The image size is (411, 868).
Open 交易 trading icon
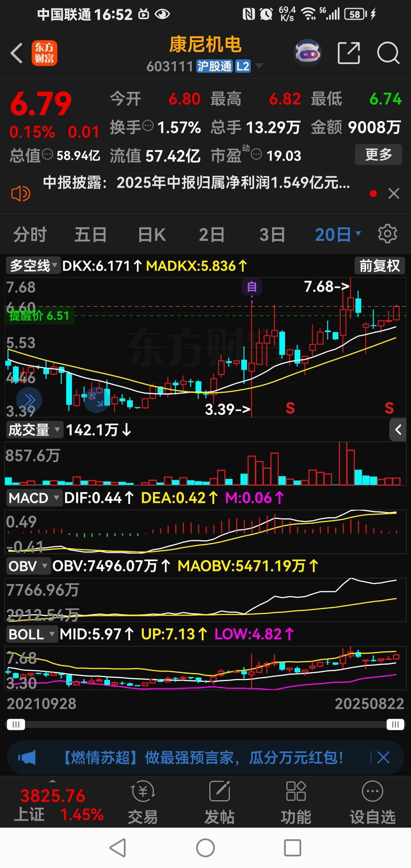[143, 803]
